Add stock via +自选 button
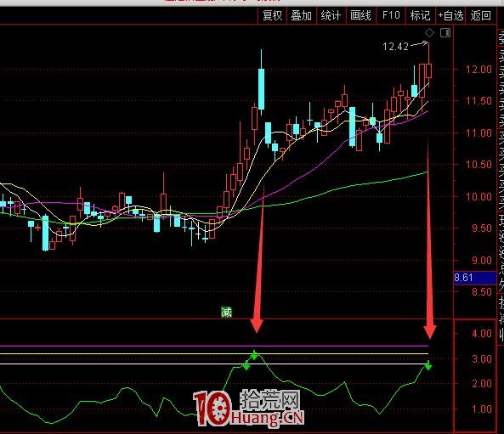Viewport: 504px width, 434px height. 450,15
